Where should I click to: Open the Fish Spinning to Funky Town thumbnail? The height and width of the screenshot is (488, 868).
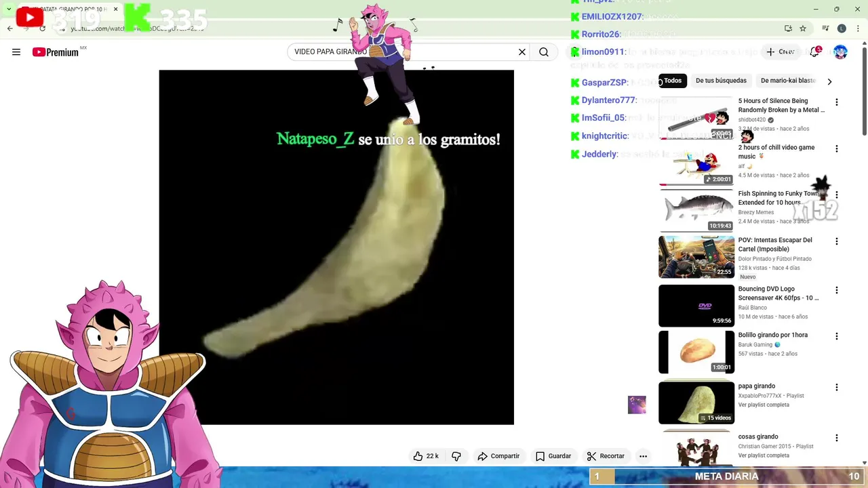point(696,211)
